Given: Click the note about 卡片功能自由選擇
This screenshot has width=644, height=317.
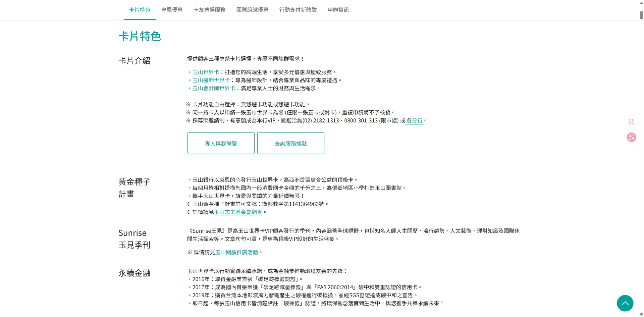Looking at the screenshot, I should (248, 104).
